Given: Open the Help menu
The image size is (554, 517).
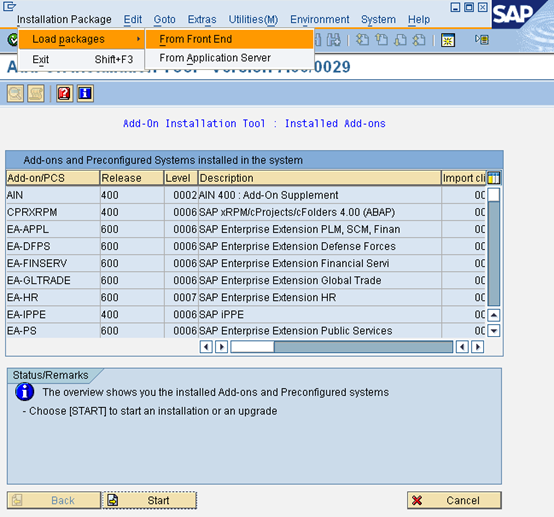Looking at the screenshot, I should [x=419, y=19].
